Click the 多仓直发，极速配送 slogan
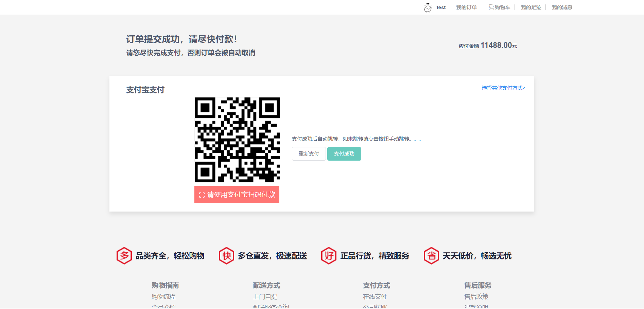Image resolution: width=644 pixels, height=309 pixels. click(x=273, y=256)
